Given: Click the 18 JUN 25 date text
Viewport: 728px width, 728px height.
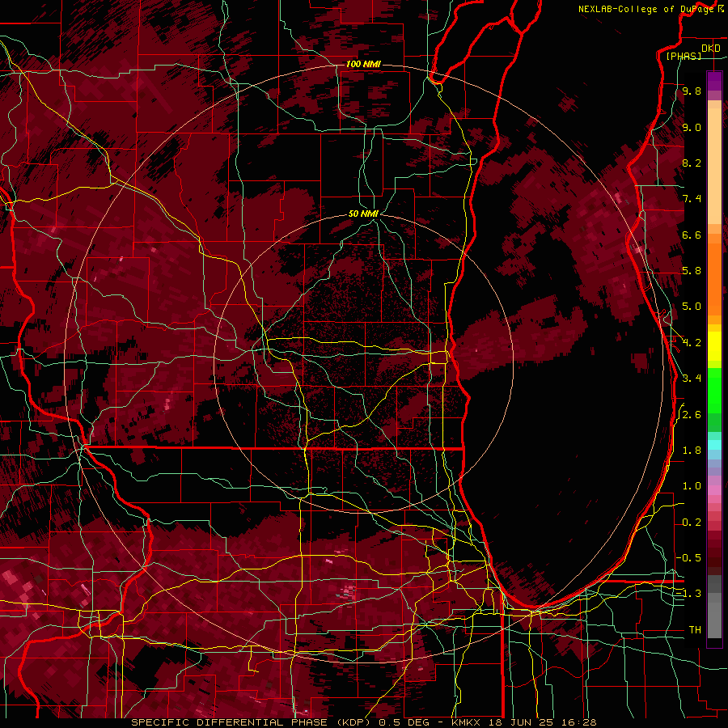Looking at the screenshot, I should click(x=520, y=722).
